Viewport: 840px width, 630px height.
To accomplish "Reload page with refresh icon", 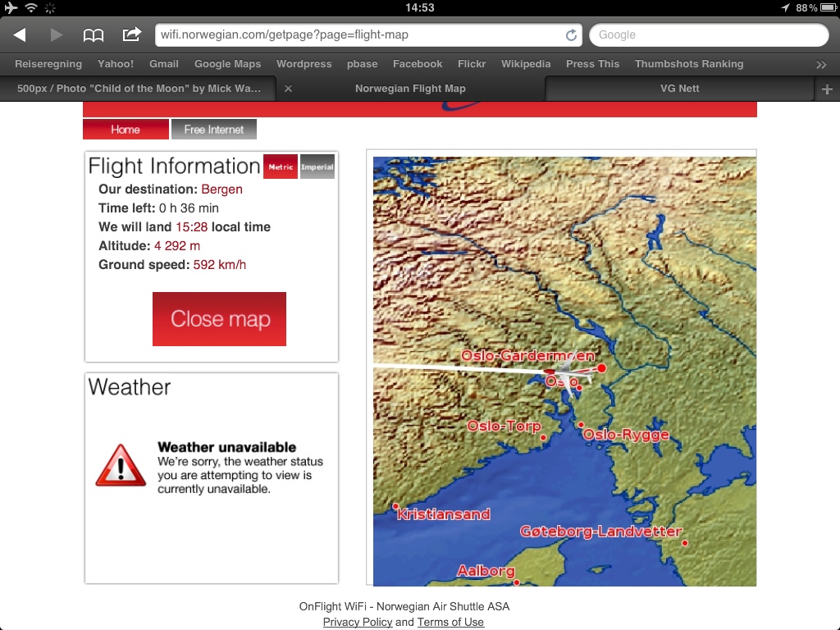I will point(571,35).
